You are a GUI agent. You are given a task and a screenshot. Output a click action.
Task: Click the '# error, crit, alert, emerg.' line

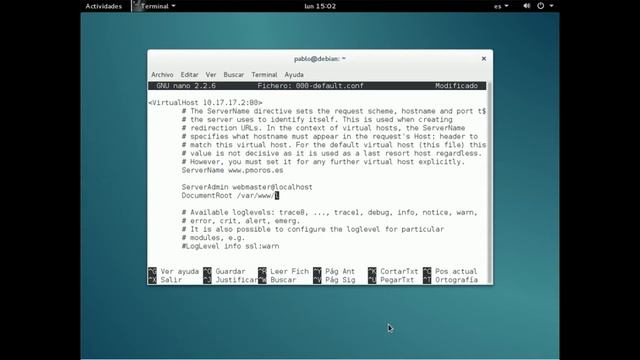point(241,221)
